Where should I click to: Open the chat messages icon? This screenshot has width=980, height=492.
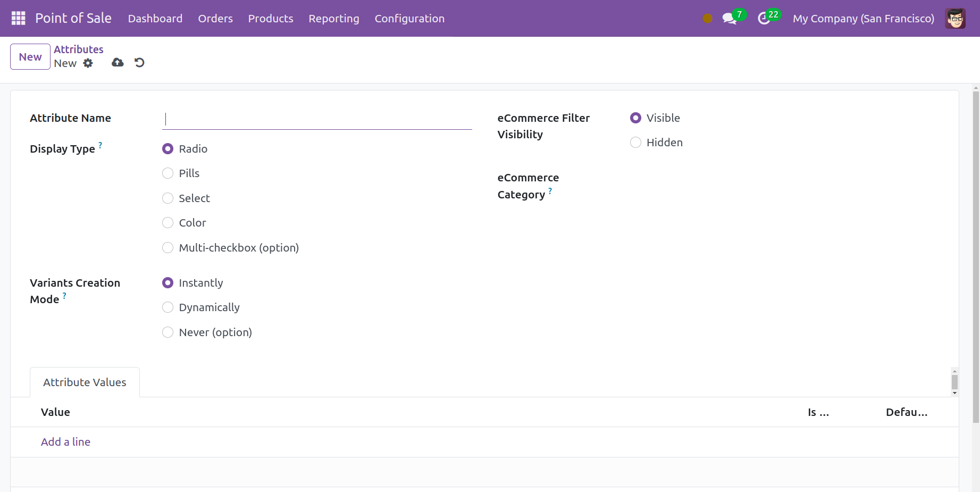coord(729,19)
